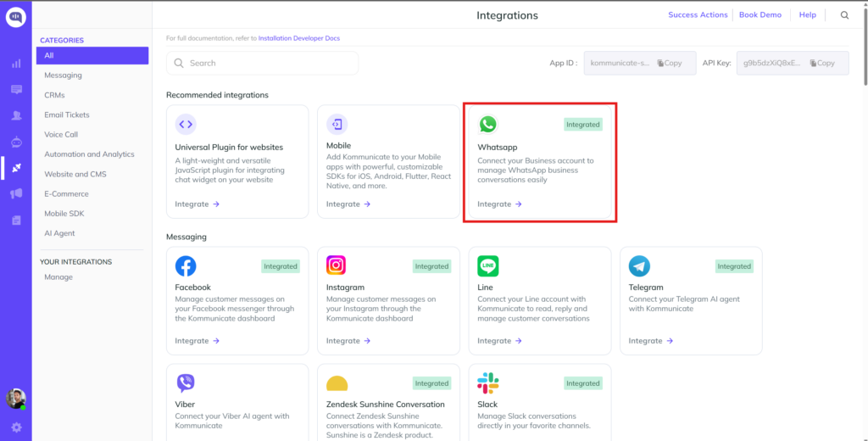The image size is (868, 441).
Task: Click Integrate on Whatsapp card
Action: tap(499, 204)
